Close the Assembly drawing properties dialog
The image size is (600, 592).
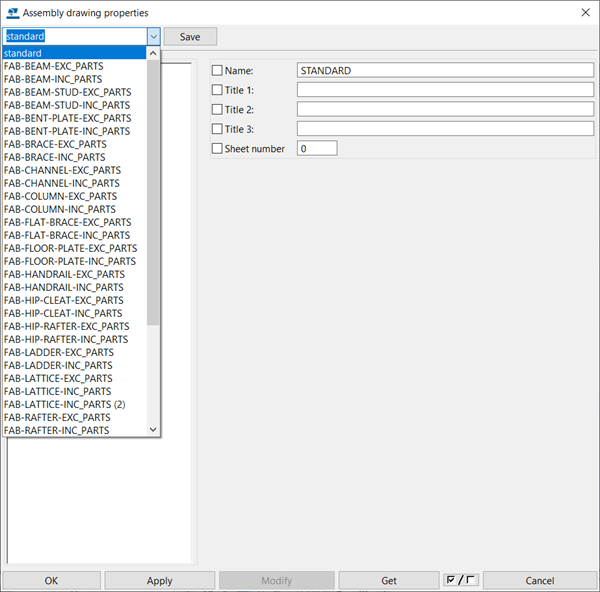583,12
